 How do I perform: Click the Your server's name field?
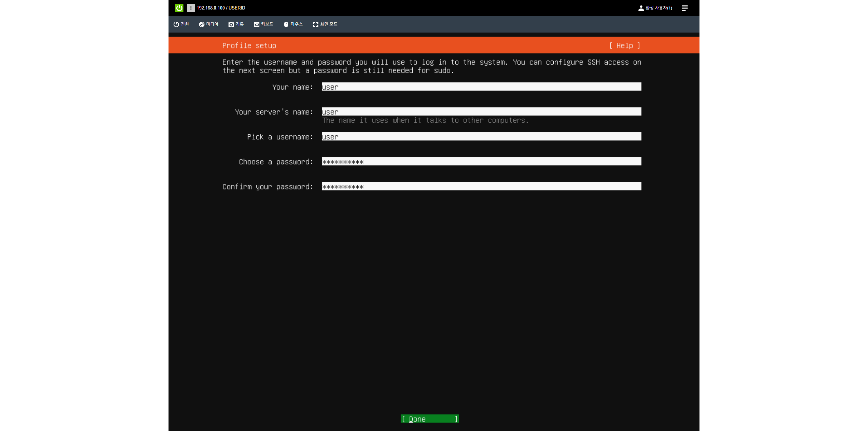click(481, 112)
